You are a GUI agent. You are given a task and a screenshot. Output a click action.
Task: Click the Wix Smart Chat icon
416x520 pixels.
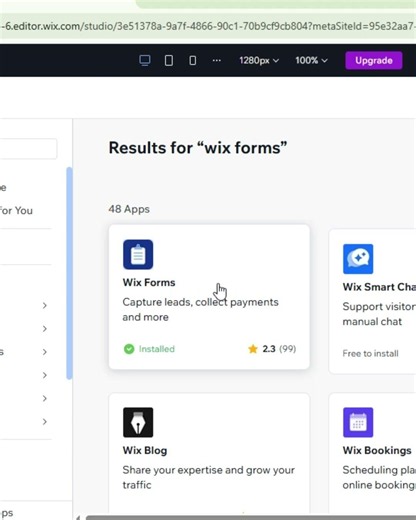click(x=358, y=259)
